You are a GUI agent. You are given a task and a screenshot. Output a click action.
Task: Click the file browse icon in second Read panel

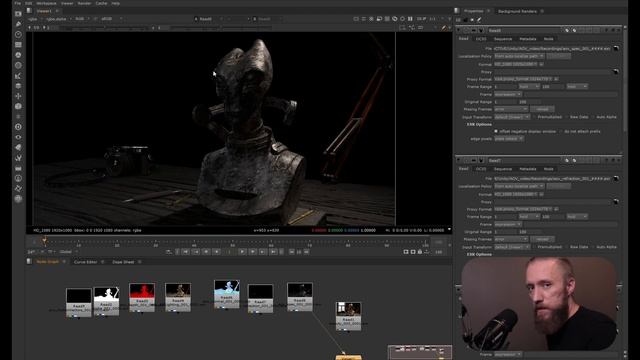click(x=616, y=178)
